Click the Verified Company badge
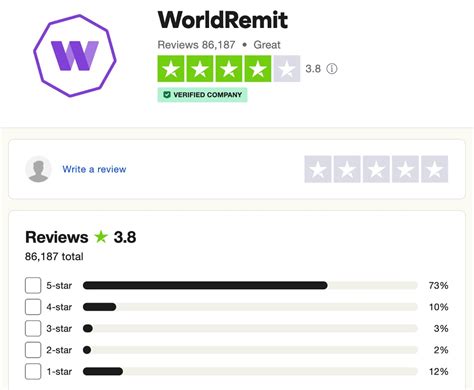The image size is (474, 390). coord(202,95)
